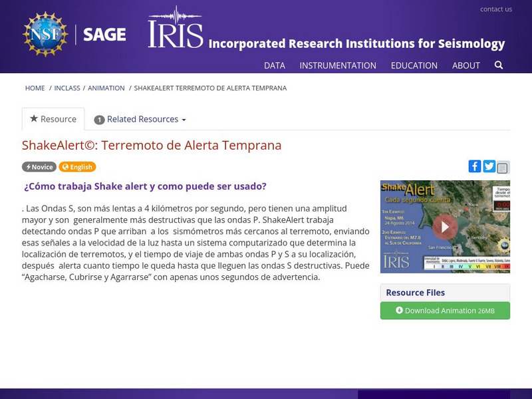532x399 pixels.
Task: Go to INCLASS breadcrumb
Action: pos(67,88)
